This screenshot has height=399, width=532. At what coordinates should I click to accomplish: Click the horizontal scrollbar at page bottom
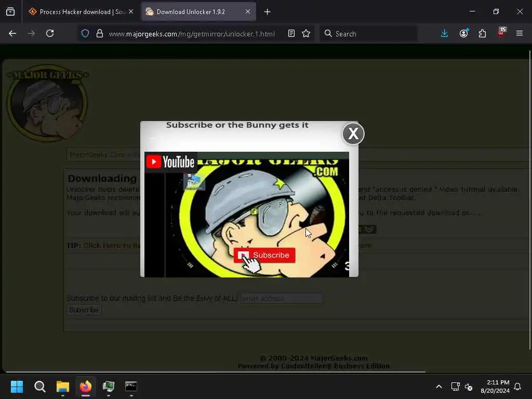pos(216,372)
